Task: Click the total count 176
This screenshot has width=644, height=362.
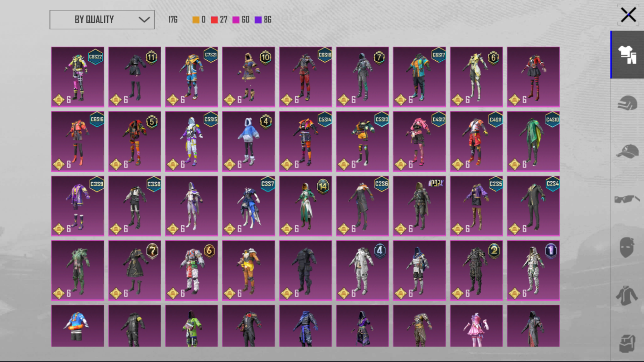Action: coord(173,20)
